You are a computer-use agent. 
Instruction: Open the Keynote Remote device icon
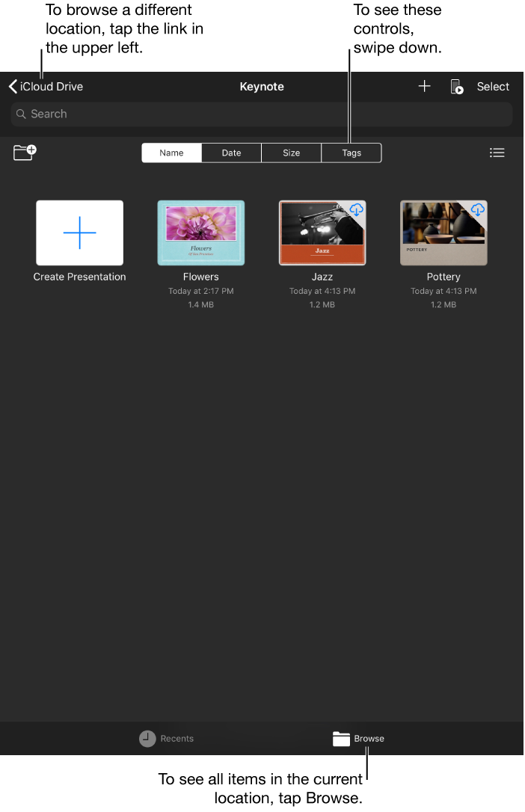click(456, 87)
